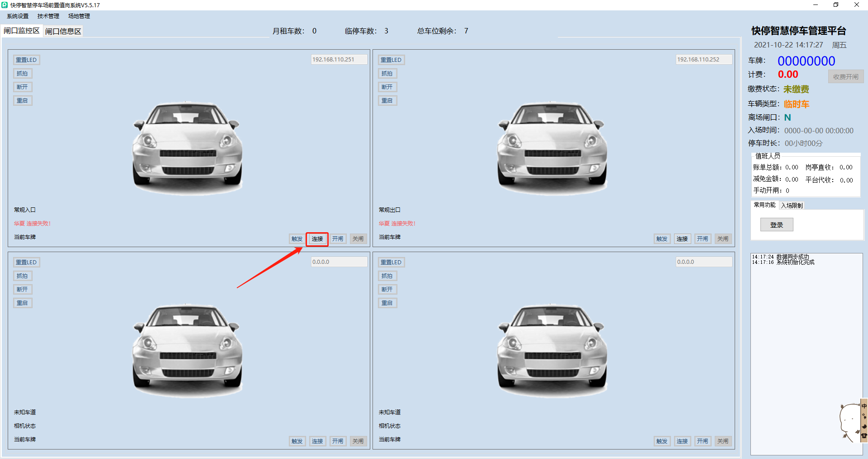Click 连接 button in 常规入口 panel
868x459 pixels.
[317, 239]
